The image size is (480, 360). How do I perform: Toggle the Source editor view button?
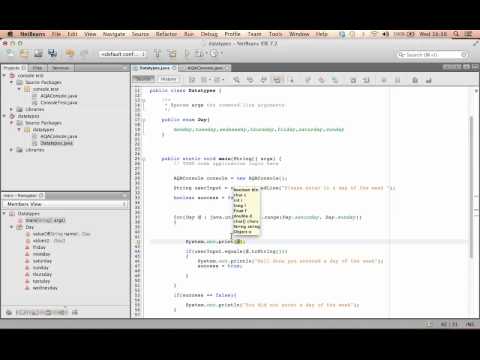pyautogui.click(x=144, y=79)
